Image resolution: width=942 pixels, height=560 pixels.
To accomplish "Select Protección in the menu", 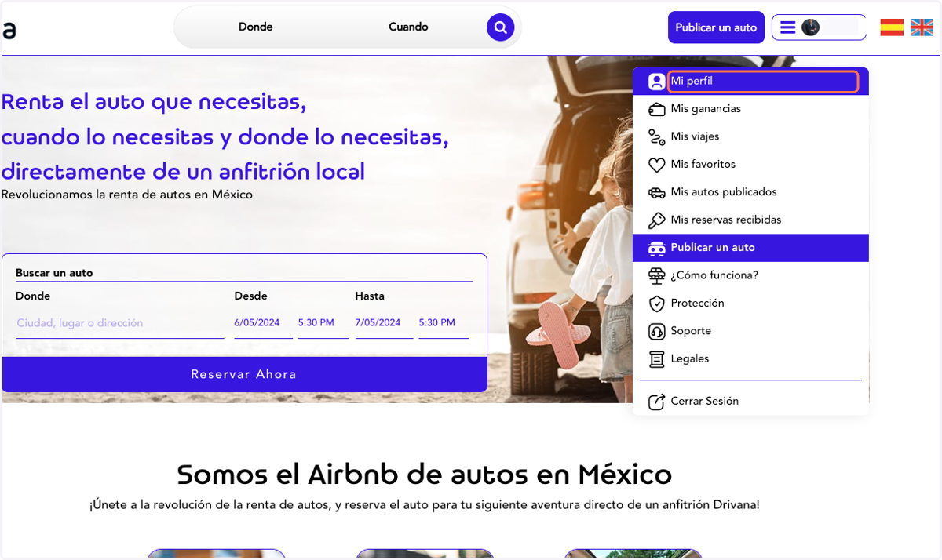I will point(750,304).
